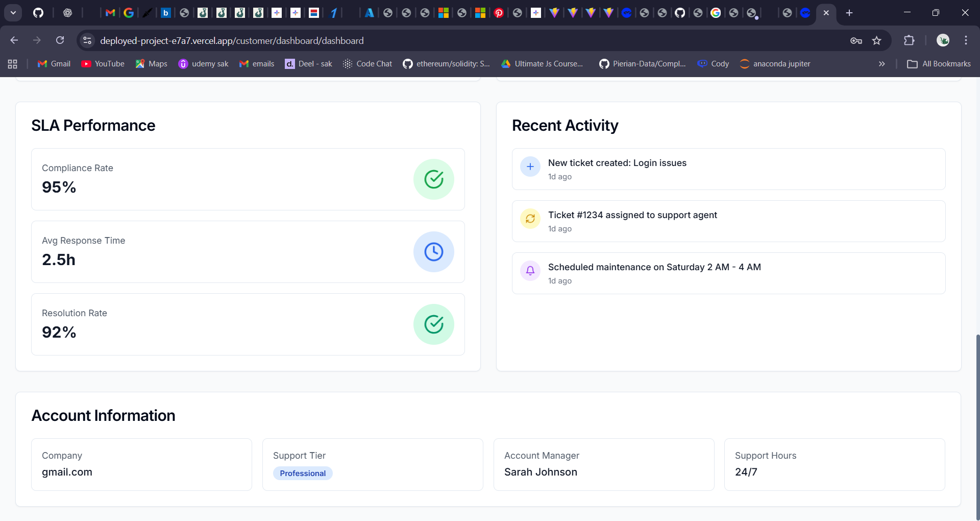
Task: Expand the hidden bookmarks overflow chevron
Action: 881,64
